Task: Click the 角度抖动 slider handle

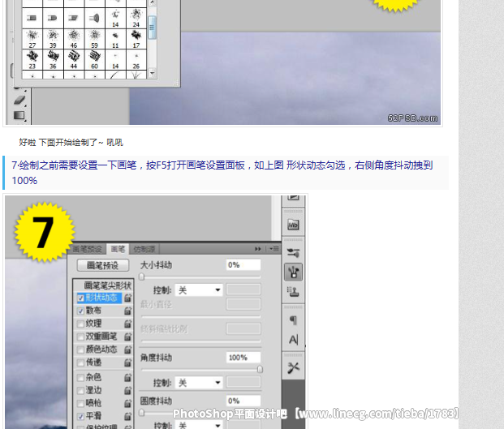Action: coord(260,369)
